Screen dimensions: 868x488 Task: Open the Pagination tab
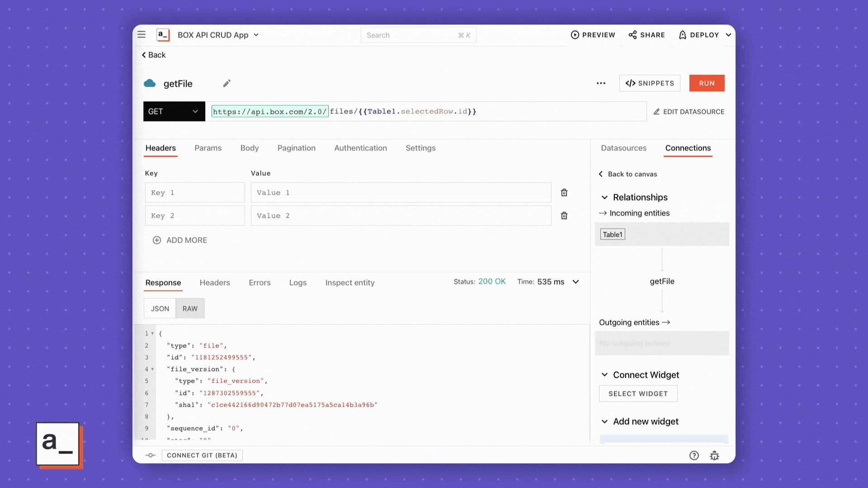pos(297,148)
